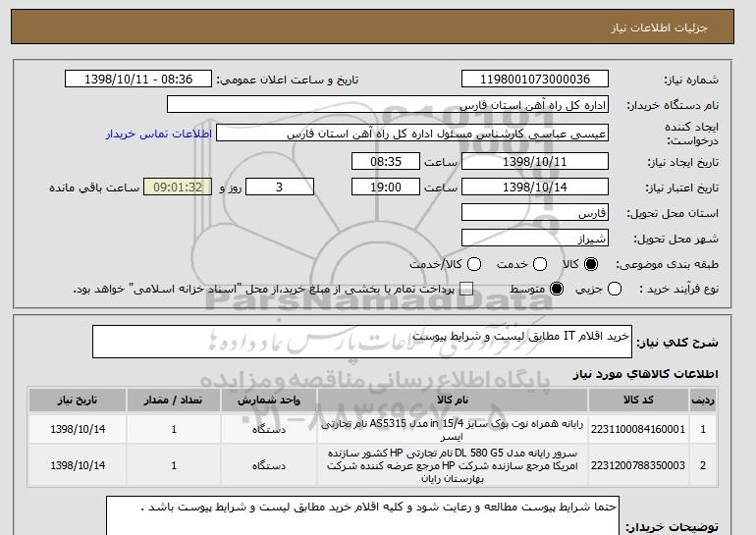Click the request creator name field
Screen dimensions: 756x535
[412, 134]
